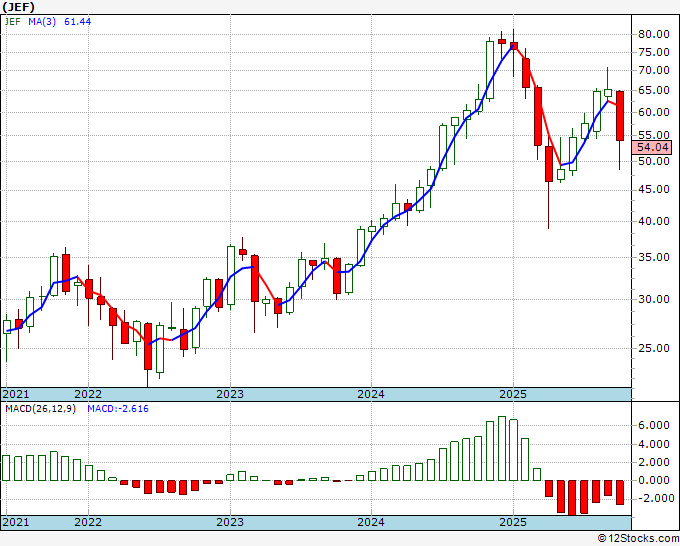Click the JEF legend label
Image resolution: width=680 pixels, height=546 pixels.
click(x=13, y=22)
